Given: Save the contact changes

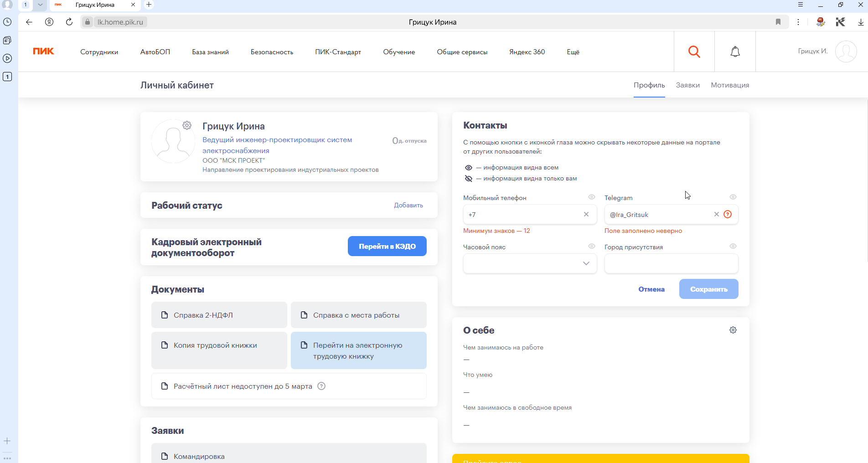Looking at the screenshot, I should (708, 289).
